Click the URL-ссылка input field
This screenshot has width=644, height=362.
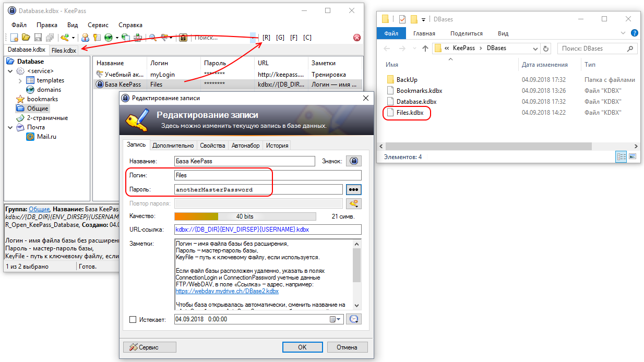[x=268, y=230]
